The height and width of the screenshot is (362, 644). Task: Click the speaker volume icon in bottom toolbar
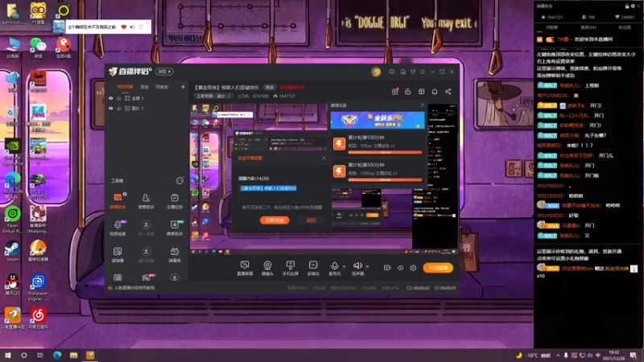[357, 265]
